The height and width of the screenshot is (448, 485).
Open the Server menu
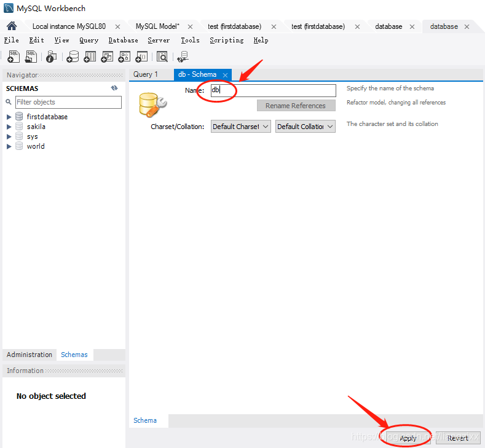159,40
